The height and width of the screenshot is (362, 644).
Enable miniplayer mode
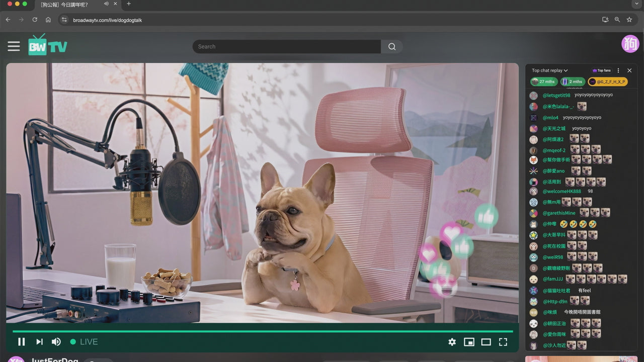pyautogui.click(x=469, y=342)
